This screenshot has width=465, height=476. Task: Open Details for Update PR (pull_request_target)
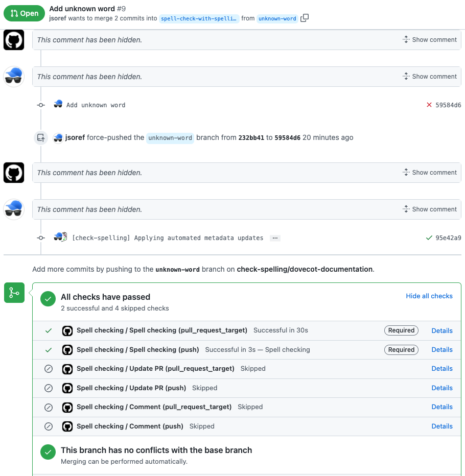tap(442, 369)
